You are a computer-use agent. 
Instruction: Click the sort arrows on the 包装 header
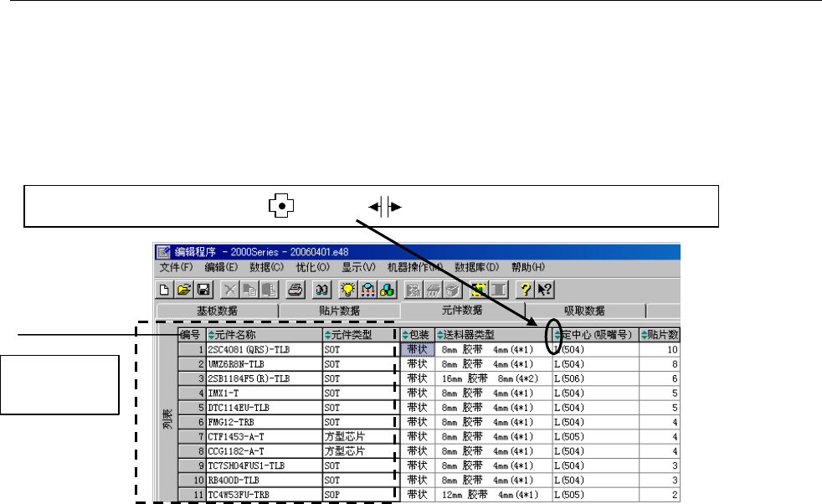pos(405,335)
